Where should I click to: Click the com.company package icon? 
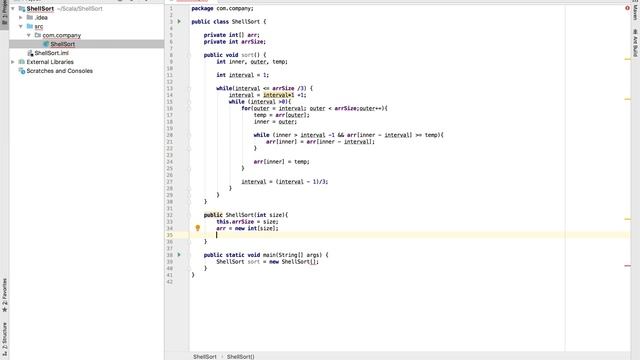click(x=38, y=36)
